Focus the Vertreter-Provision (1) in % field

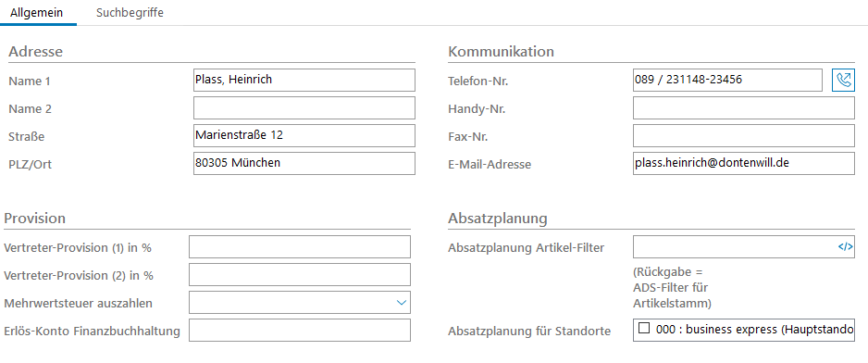point(300,246)
